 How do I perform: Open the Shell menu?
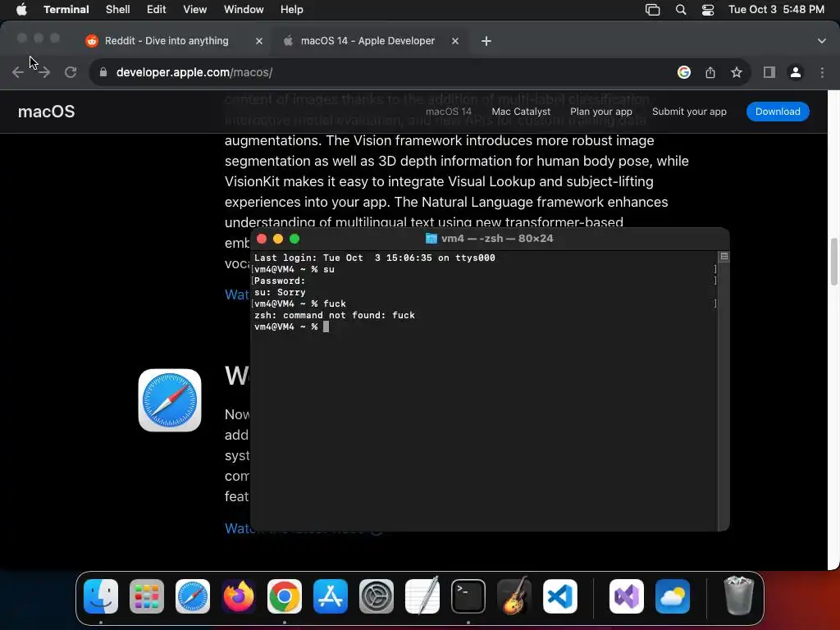click(118, 10)
